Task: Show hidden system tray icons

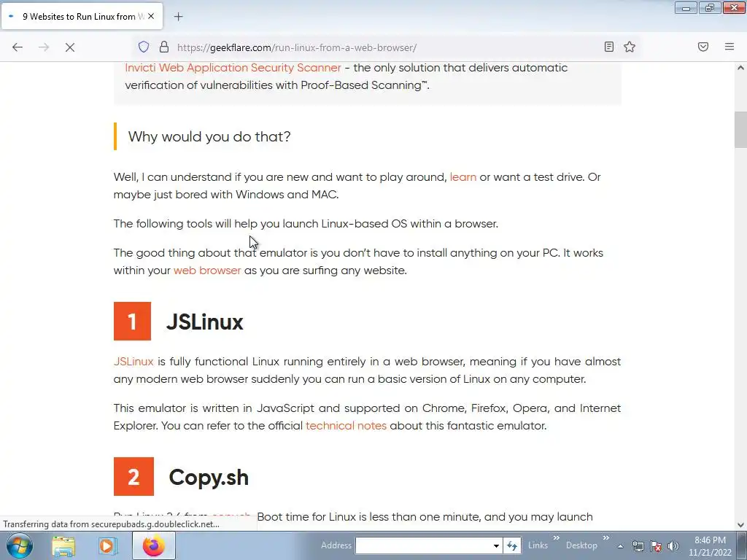Action: 620,546
